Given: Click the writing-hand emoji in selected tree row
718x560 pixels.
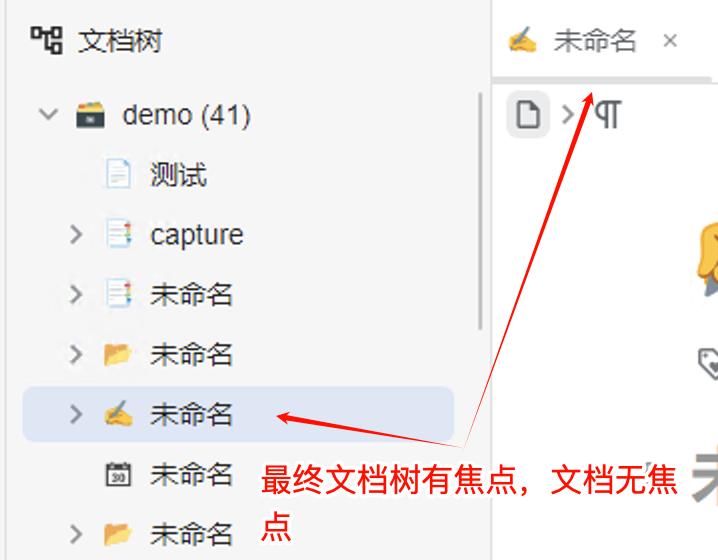Looking at the screenshot, I should coord(118,414).
